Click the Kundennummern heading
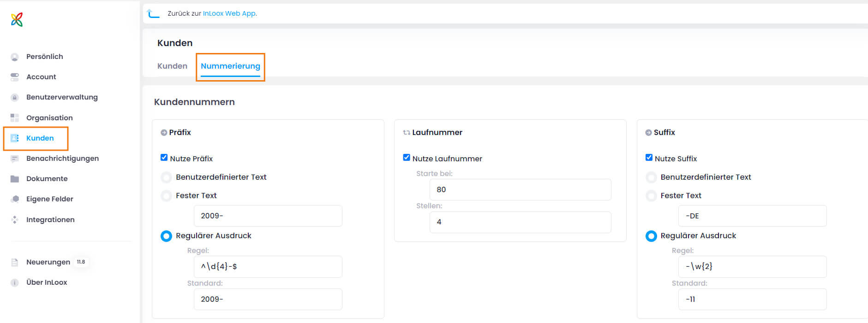868x323 pixels. [x=194, y=102]
